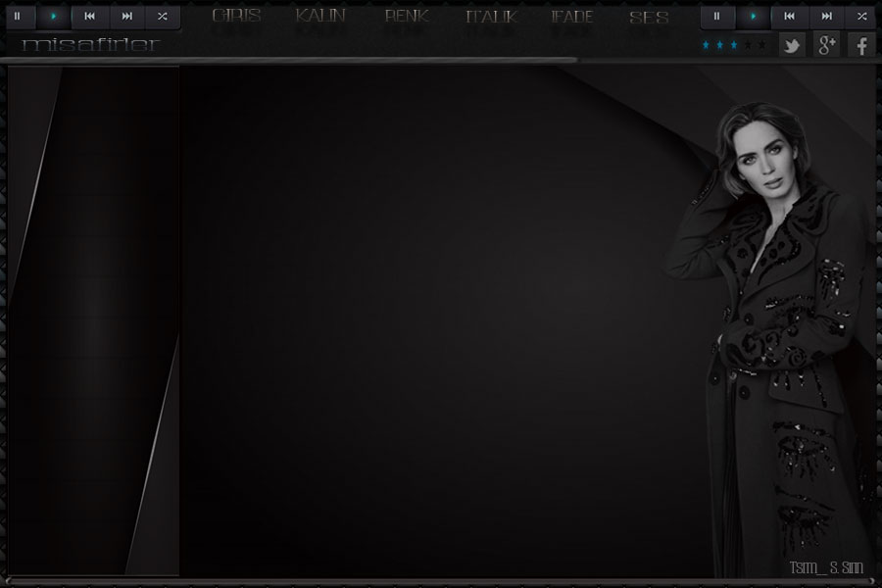Click the third blue rating star
The width and height of the screenshot is (882, 588).
tap(733, 45)
